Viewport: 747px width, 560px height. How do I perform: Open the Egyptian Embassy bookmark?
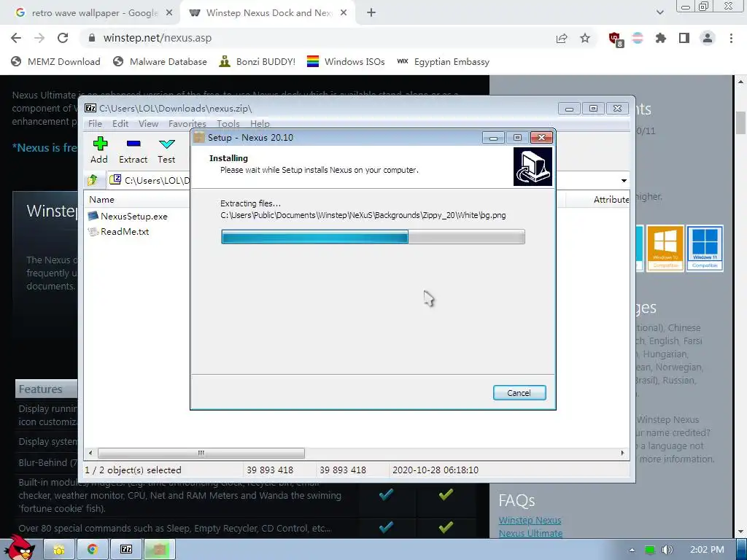click(443, 62)
